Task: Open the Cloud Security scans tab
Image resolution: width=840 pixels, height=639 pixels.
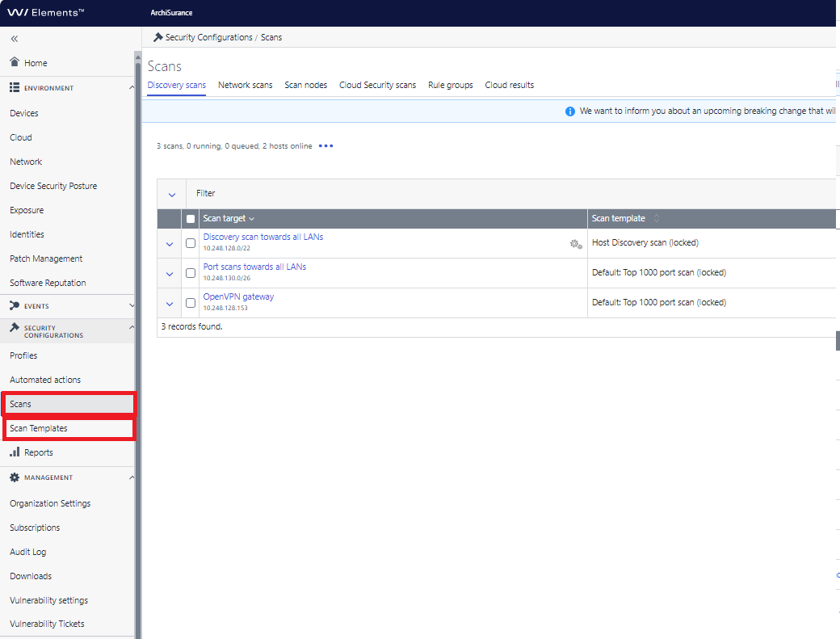Action: pyautogui.click(x=378, y=85)
